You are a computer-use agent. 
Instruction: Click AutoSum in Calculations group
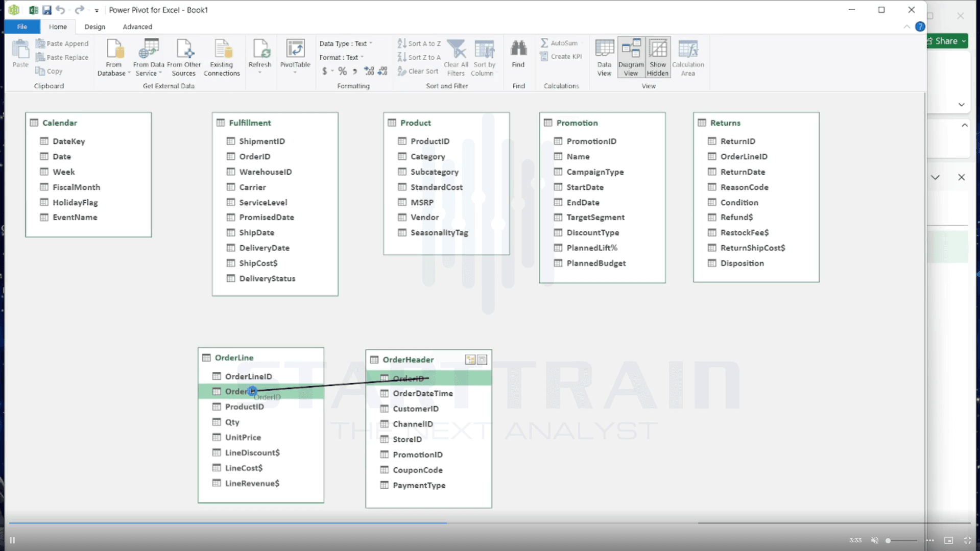pyautogui.click(x=559, y=43)
